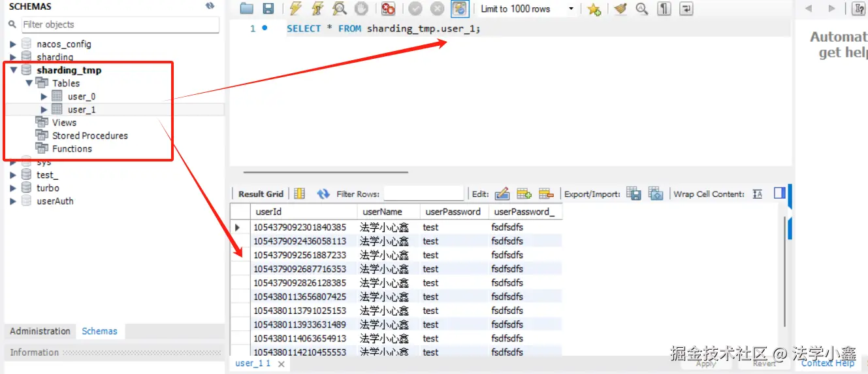Refresh results with the blue arrows icon
The width and height of the screenshot is (868, 374).
(323, 194)
